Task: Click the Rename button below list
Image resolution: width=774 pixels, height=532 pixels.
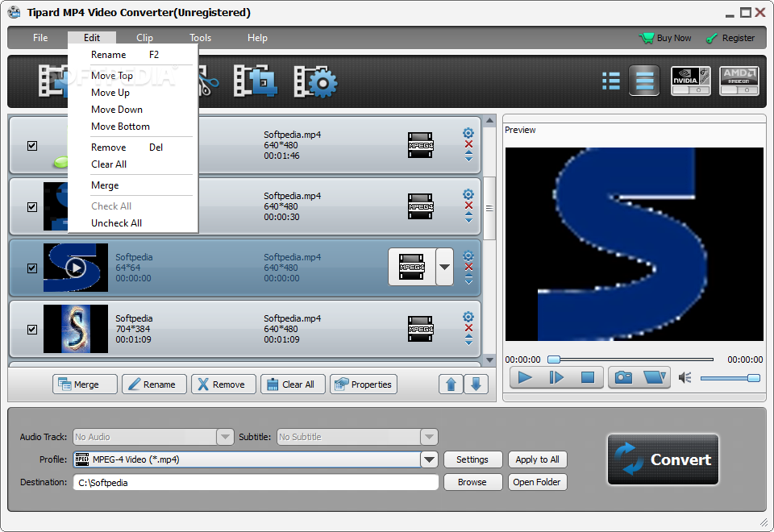Action: tap(155, 384)
